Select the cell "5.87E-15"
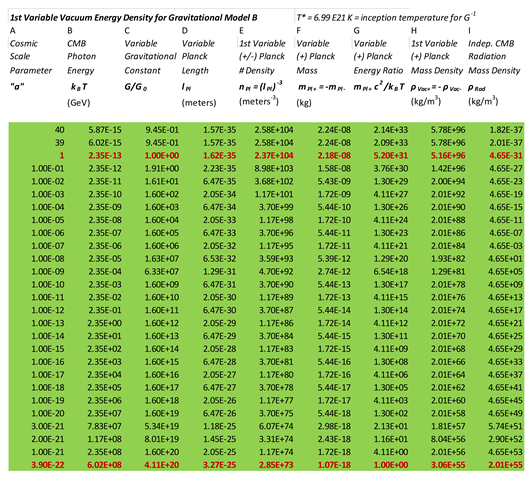The image size is (531, 480). point(105,130)
